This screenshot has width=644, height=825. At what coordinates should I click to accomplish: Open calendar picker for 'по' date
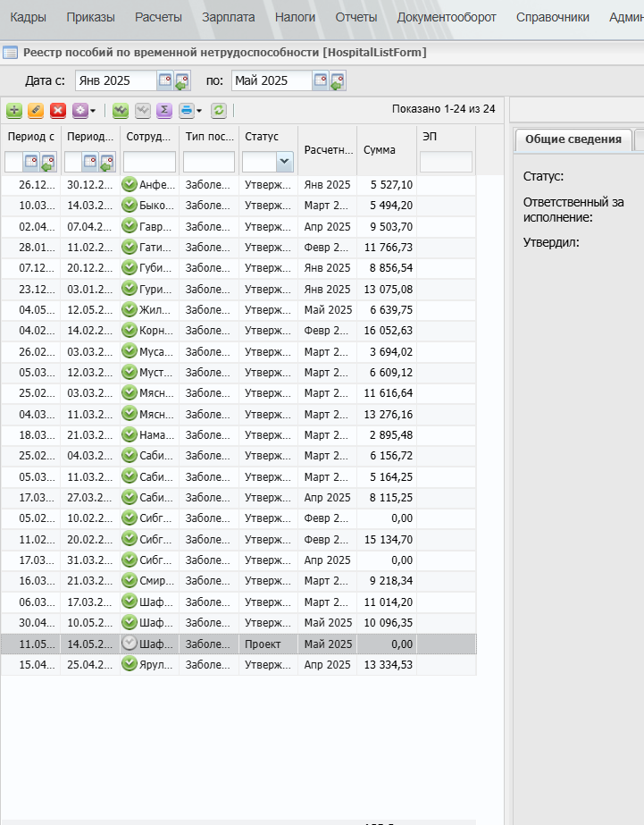(x=321, y=80)
